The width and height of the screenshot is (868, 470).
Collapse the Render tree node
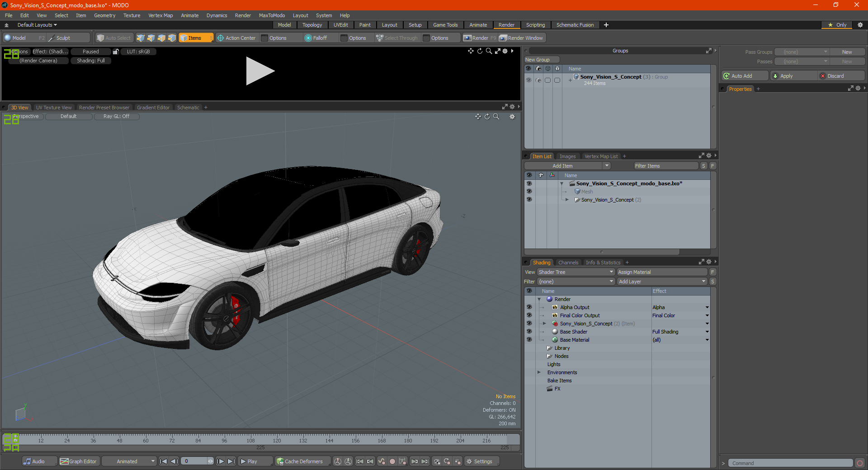point(539,299)
